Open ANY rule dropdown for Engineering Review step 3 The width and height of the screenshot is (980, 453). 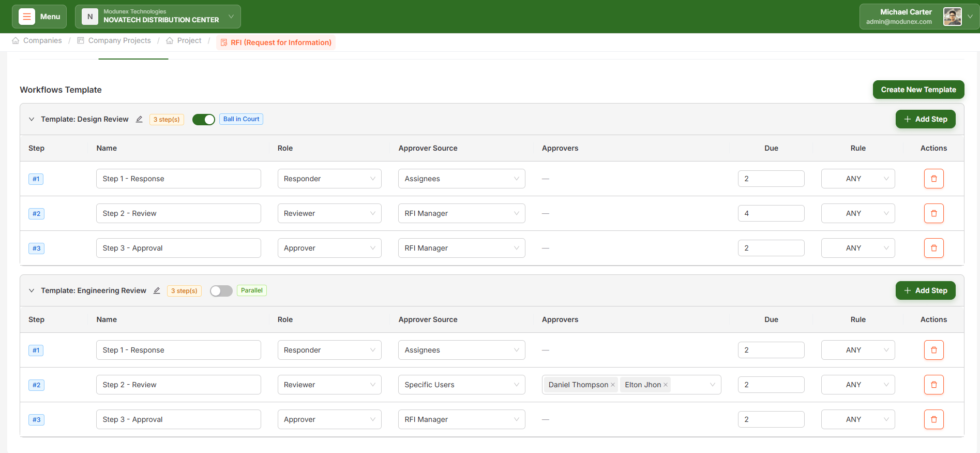858,419
